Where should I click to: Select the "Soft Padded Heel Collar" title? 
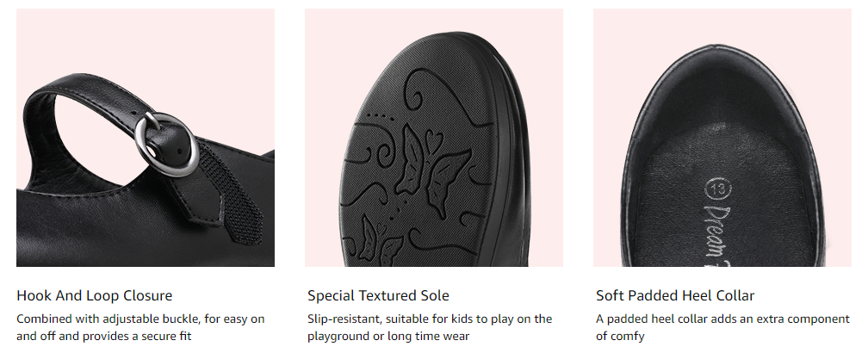click(x=675, y=295)
